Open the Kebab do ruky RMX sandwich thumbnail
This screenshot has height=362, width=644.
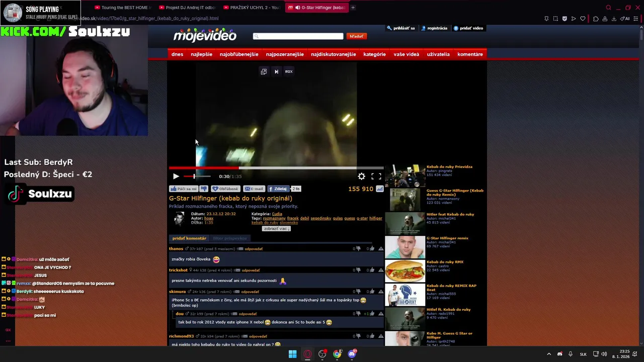click(405, 271)
